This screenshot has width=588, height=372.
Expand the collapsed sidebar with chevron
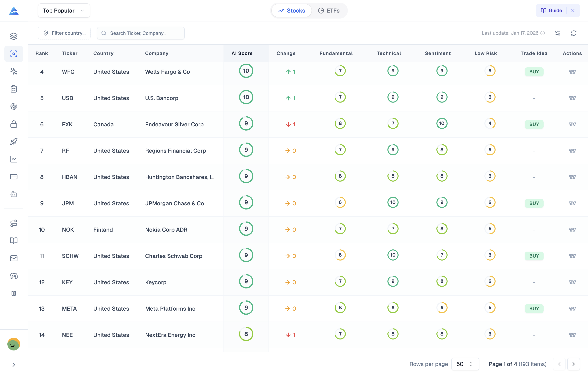pos(14,365)
